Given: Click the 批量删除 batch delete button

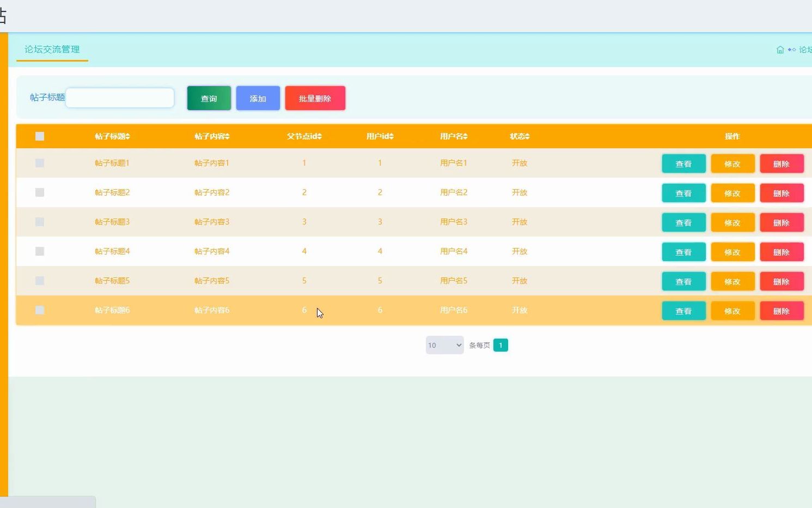Looking at the screenshot, I should 315,98.
